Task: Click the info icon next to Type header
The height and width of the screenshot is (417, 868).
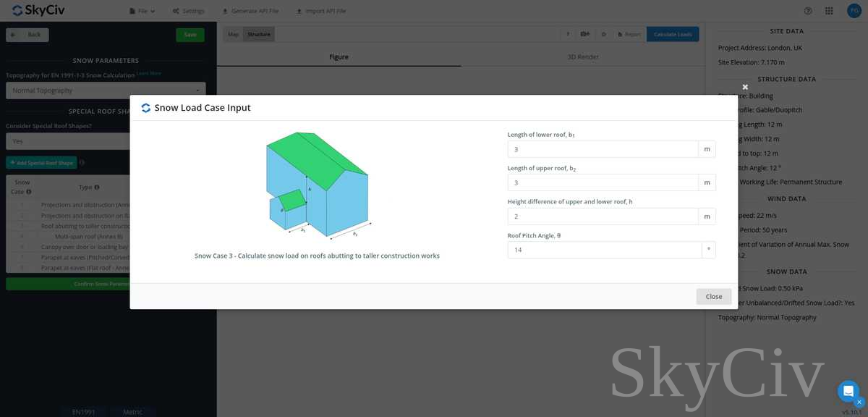Action: point(97,187)
